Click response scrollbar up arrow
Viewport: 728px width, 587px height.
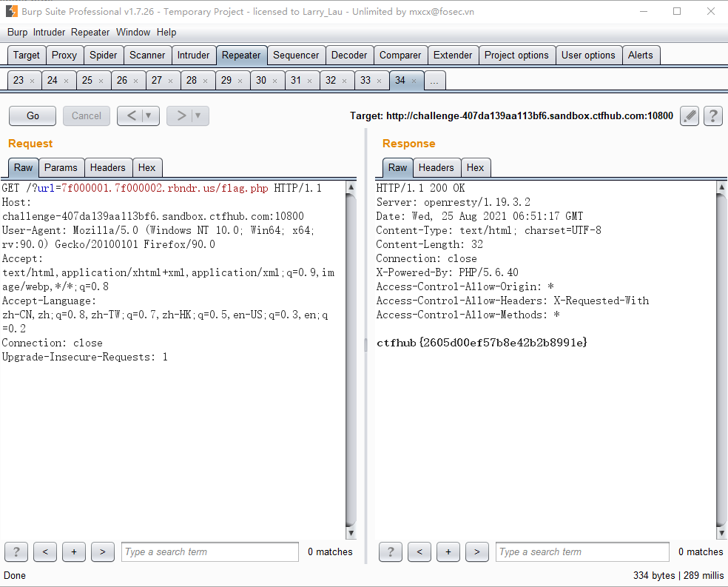point(721,187)
